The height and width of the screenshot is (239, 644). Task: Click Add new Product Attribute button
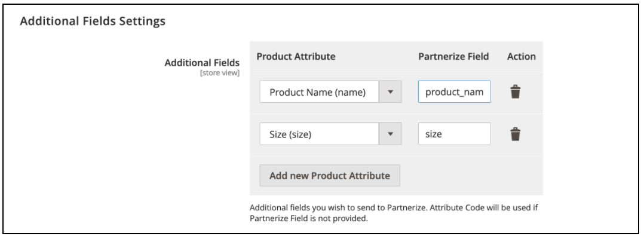[330, 176]
